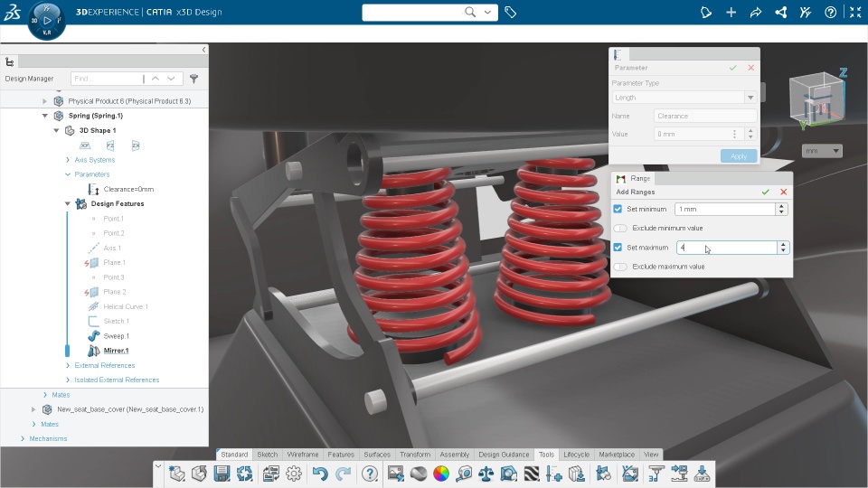Click the tree icon atop Design Manager panel
Screen dimensions: 868x488
pyautogui.click(x=9, y=62)
